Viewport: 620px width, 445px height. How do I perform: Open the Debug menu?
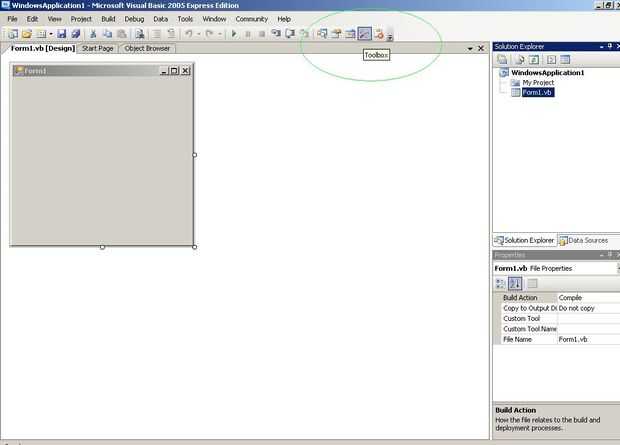click(x=134, y=19)
